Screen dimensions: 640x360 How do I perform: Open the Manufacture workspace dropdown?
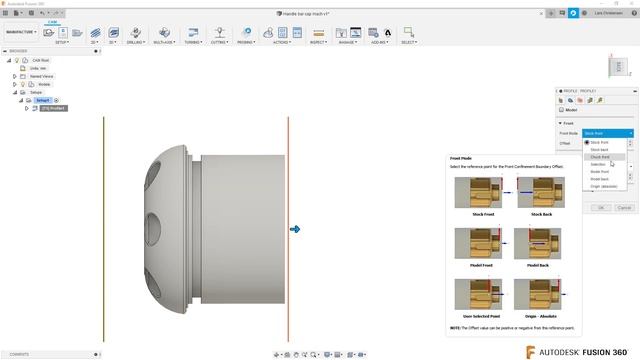[21, 32]
